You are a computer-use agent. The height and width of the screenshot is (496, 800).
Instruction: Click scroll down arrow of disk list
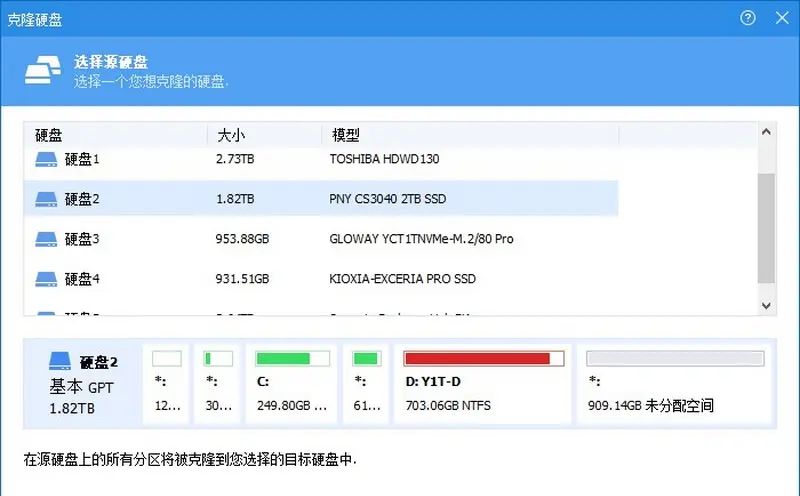[x=766, y=306]
